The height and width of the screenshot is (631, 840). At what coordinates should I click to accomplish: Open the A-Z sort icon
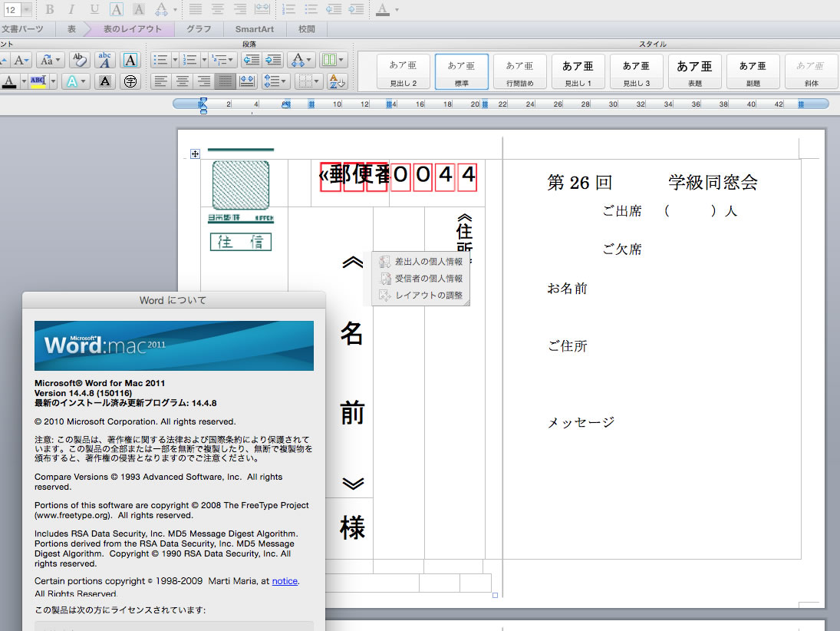tap(338, 81)
